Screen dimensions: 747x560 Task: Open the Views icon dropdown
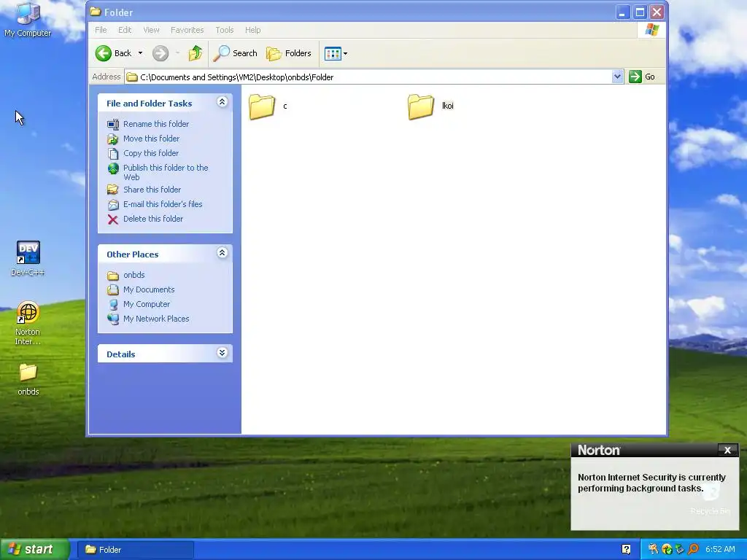coord(336,53)
